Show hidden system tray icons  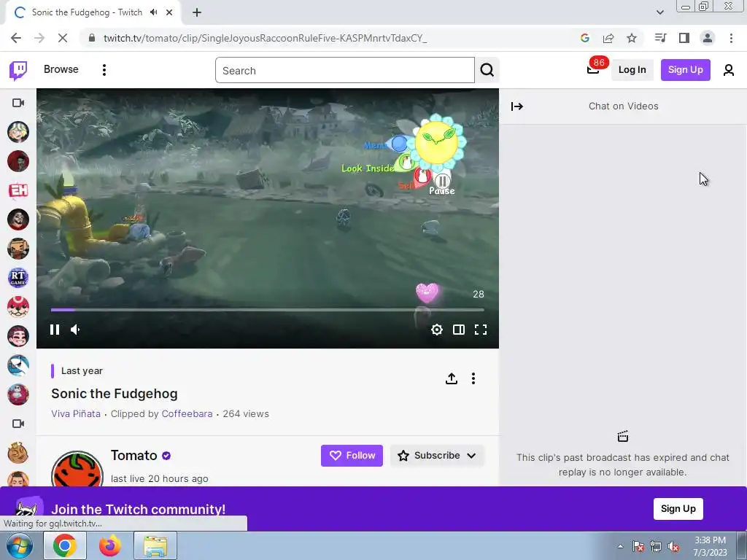pyautogui.click(x=620, y=546)
